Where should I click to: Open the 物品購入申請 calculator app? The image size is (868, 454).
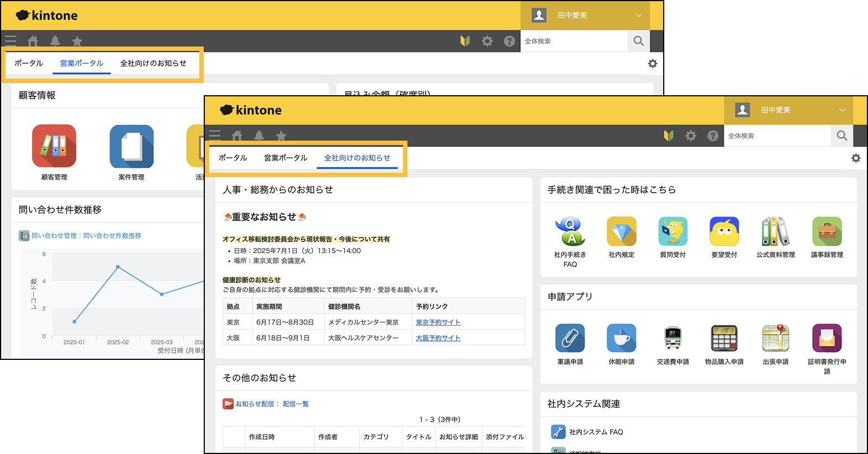(724, 338)
